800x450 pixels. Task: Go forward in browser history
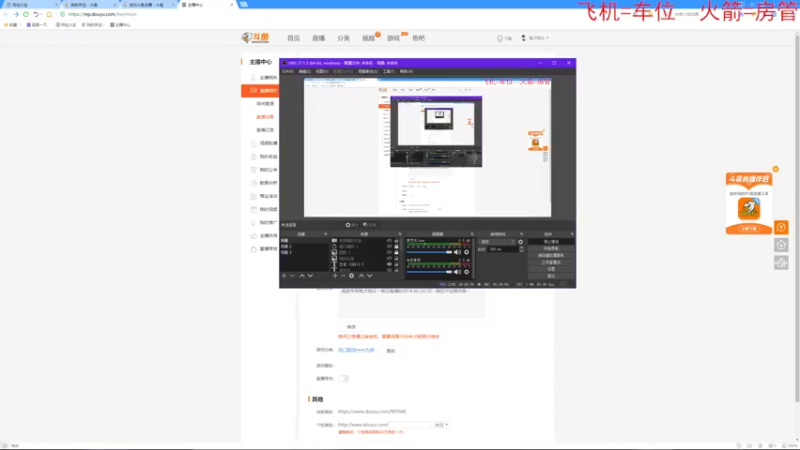16,14
